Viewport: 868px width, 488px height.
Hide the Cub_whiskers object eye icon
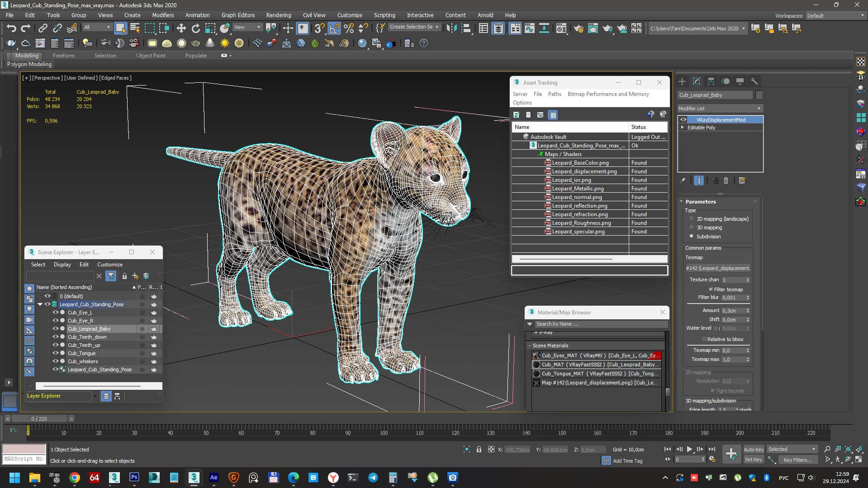[56, 361]
